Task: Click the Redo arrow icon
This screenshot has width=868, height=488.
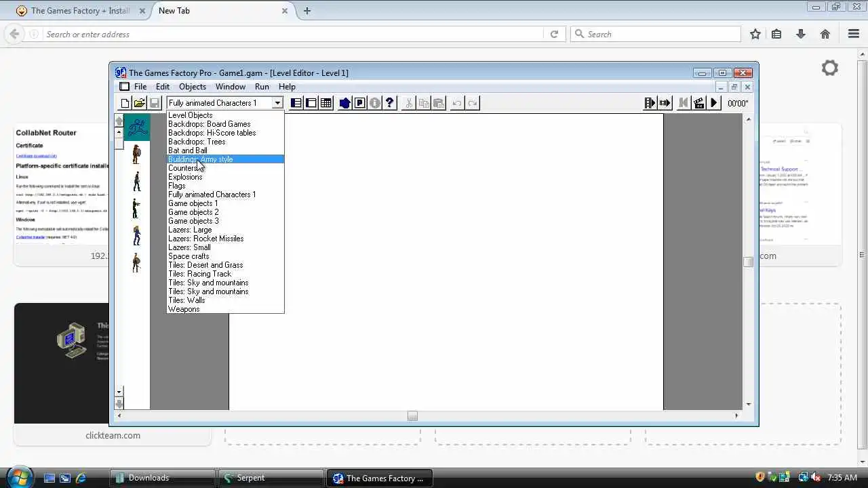Action: pos(473,103)
